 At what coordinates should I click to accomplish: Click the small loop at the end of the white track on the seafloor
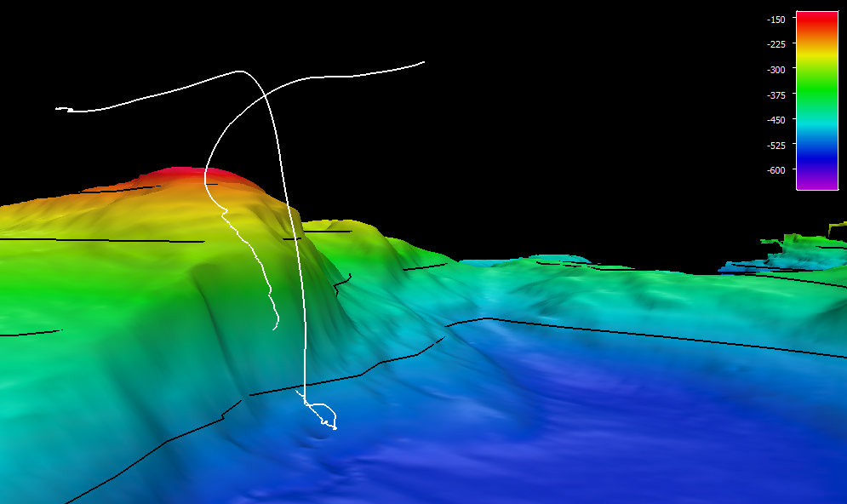point(322,415)
